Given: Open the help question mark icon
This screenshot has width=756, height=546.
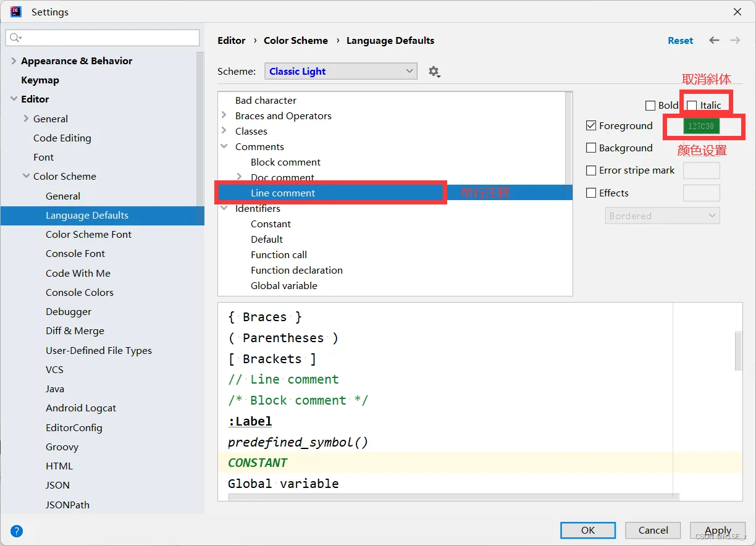Looking at the screenshot, I should coord(17,531).
